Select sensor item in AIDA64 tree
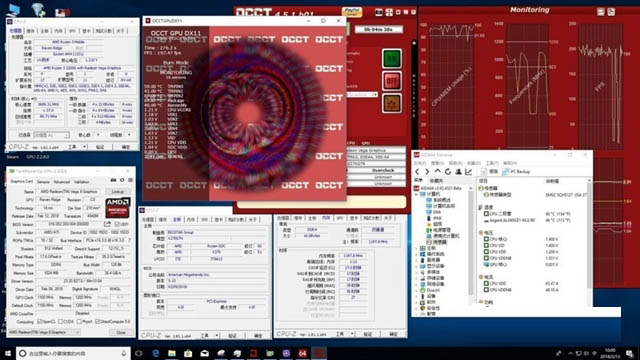This screenshot has height=360, width=640. 439,242
